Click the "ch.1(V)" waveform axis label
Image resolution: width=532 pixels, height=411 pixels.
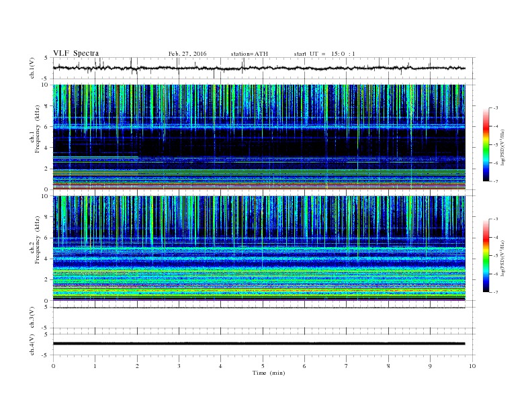[32, 68]
